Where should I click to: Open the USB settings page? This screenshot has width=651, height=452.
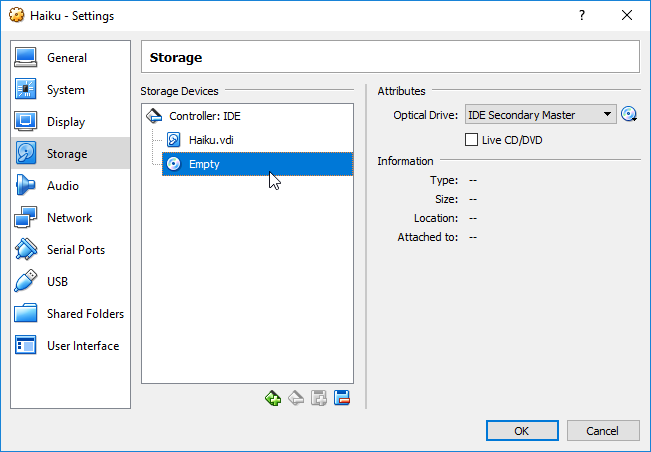[58, 282]
